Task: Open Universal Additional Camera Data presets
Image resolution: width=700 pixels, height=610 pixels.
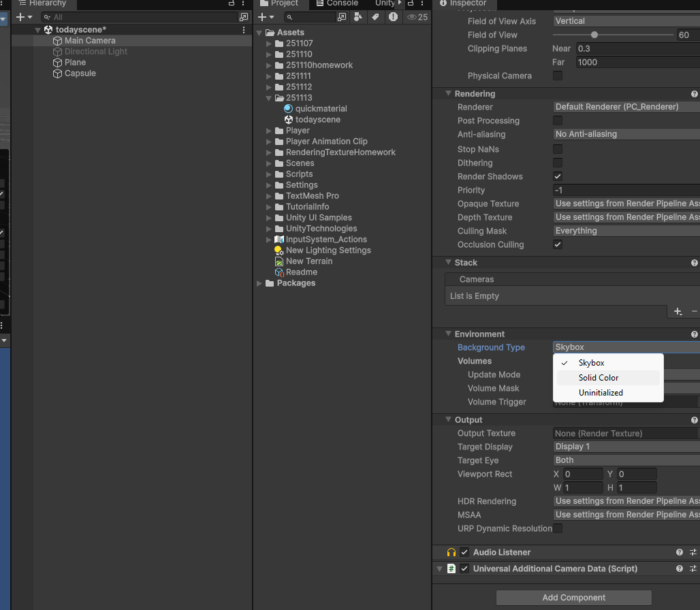Action: [693, 568]
